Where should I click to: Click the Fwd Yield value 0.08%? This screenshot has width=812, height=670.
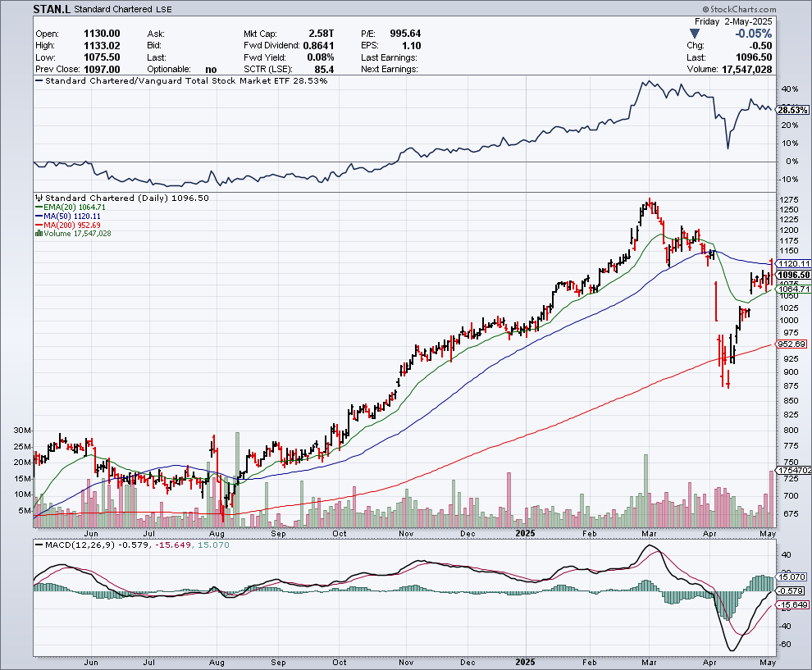coord(320,57)
